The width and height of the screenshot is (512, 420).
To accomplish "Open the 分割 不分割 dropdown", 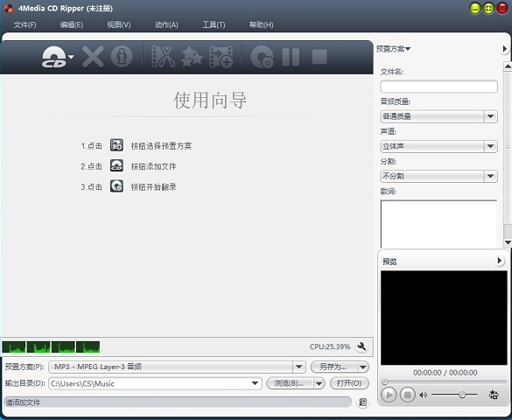I will [438, 176].
